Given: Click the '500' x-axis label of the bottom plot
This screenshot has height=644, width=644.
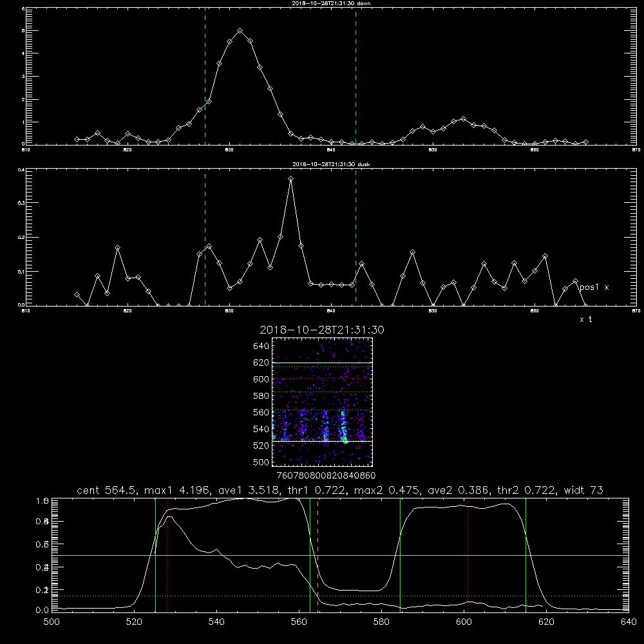Looking at the screenshot, I should 52,622.
